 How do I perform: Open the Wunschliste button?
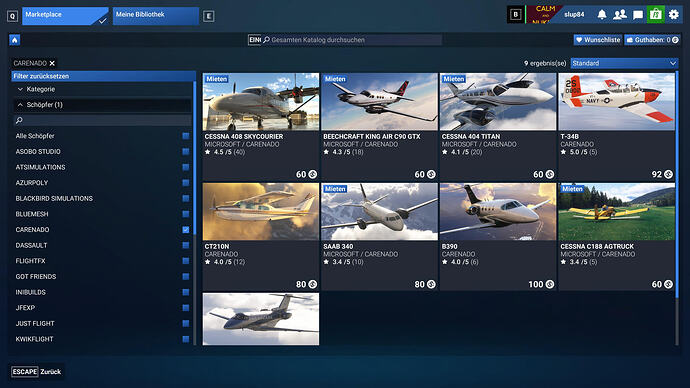(598, 40)
